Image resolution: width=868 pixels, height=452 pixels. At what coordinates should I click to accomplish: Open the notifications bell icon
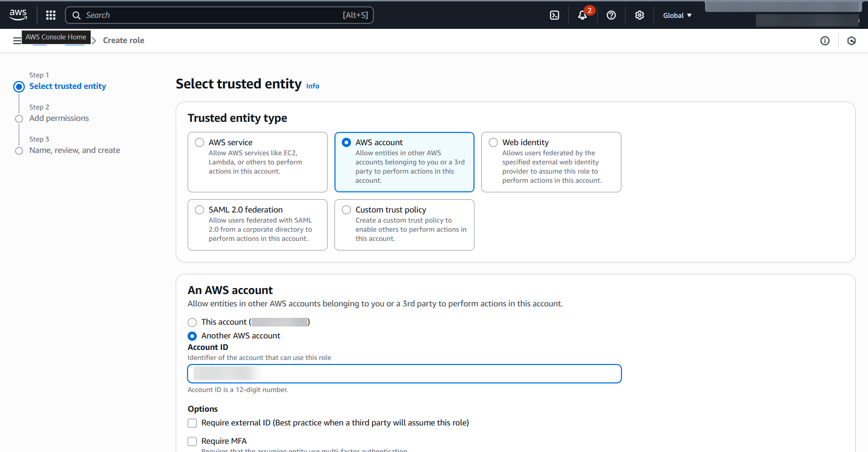[x=582, y=15]
